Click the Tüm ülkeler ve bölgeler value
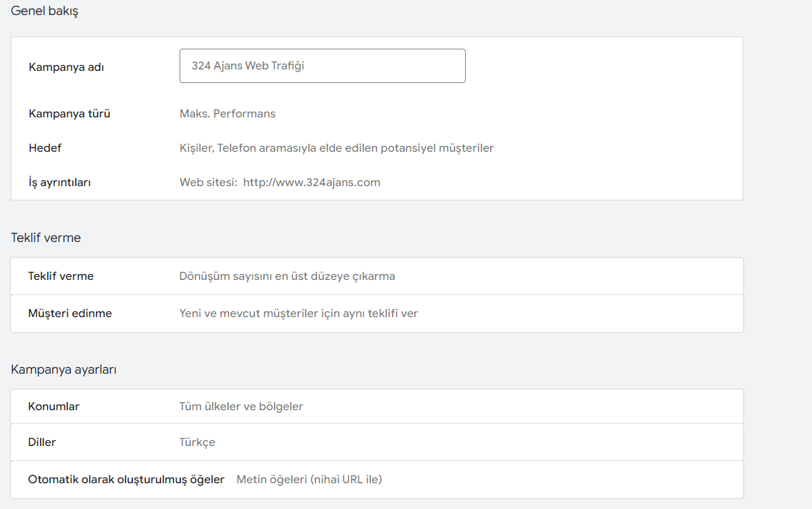 [241, 407]
